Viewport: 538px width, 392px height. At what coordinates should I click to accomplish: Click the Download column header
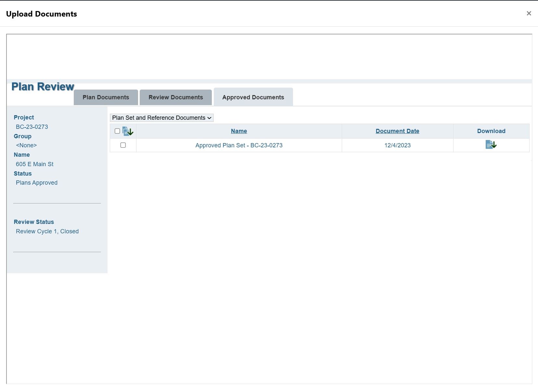[x=491, y=131]
